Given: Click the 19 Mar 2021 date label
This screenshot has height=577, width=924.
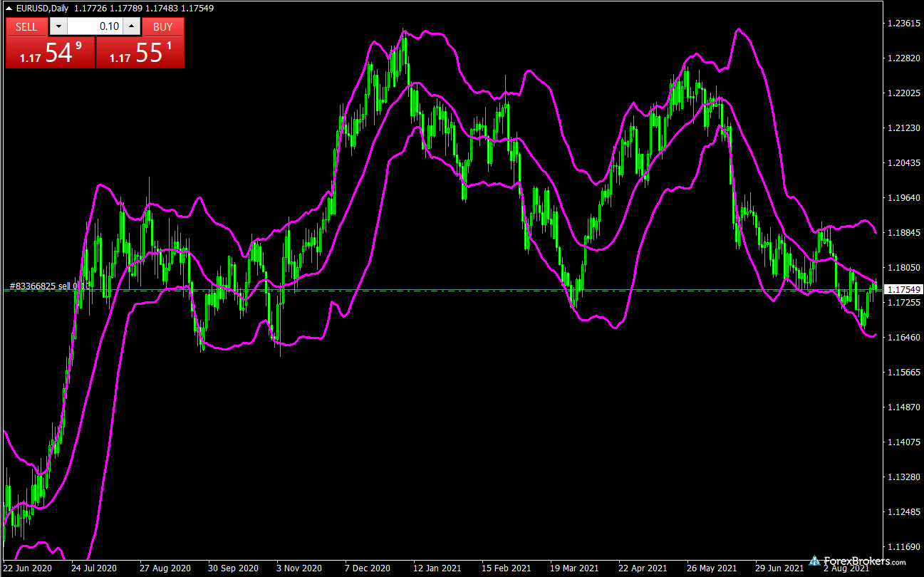Looking at the screenshot, I should [573, 569].
